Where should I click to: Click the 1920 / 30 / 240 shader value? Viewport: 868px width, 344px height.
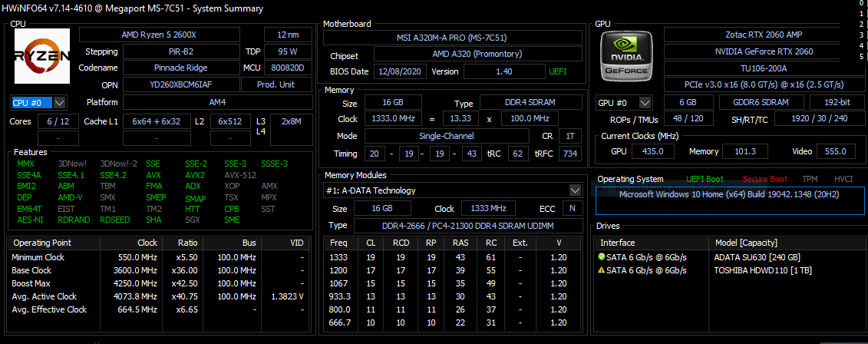pos(819,119)
